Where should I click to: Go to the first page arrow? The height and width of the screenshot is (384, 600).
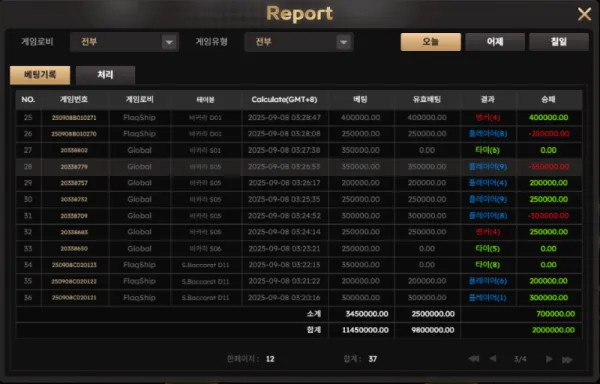tap(474, 359)
